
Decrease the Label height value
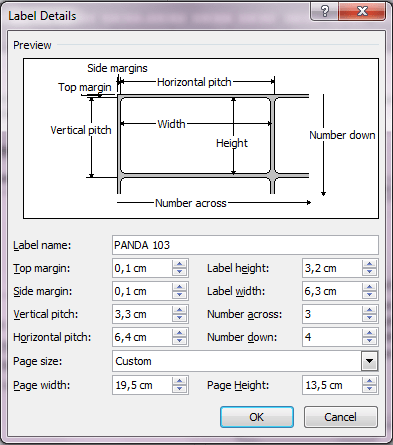pyautogui.click(x=369, y=272)
